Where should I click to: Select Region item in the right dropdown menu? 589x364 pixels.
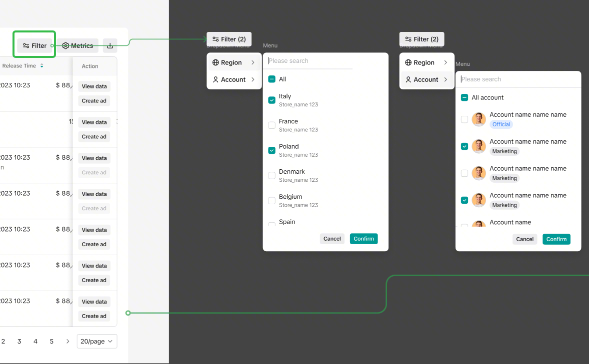(x=424, y=62)
